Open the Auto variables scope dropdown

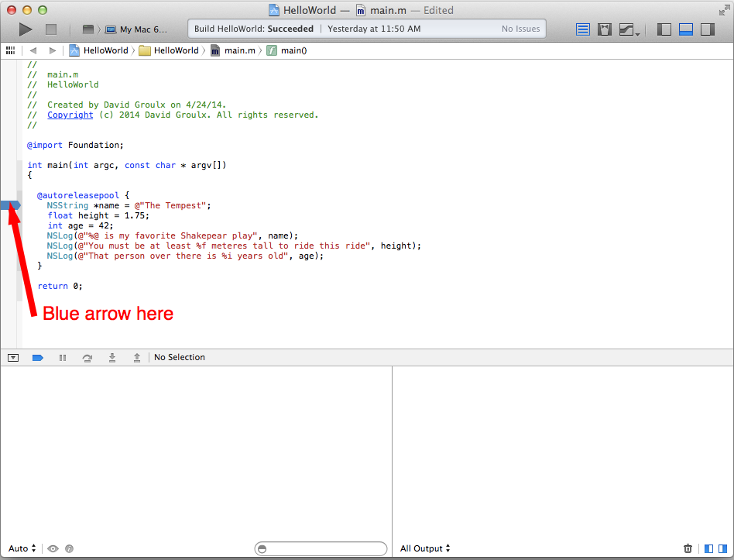22,548
